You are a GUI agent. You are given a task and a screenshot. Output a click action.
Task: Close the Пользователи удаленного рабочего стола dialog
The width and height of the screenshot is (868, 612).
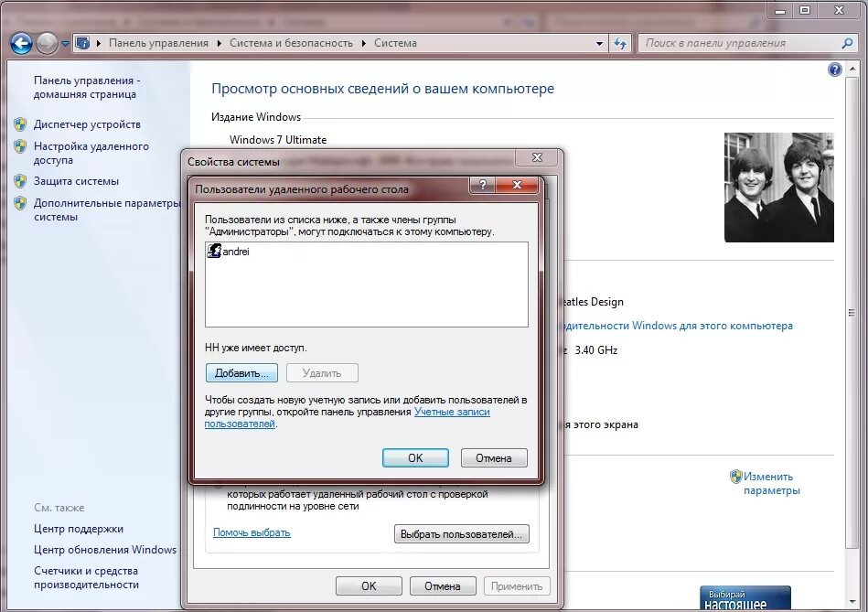pyautogui.click(x=517, y=185)
